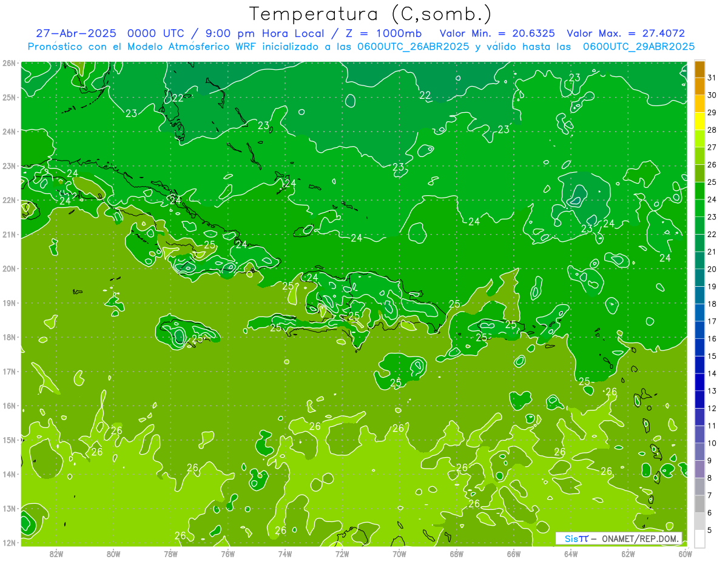This screenshot has height=562, width=728.
Task: Pick the teal swatch between 19 and 20
Action: [x=699, y=277]
